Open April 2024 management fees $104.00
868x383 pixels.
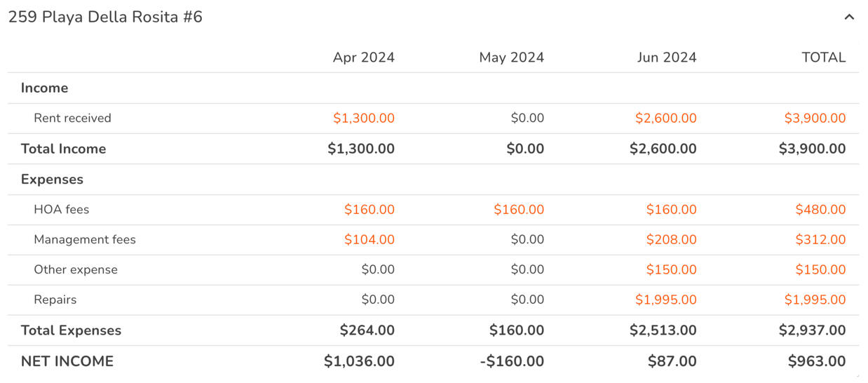(x=369, y=240)
